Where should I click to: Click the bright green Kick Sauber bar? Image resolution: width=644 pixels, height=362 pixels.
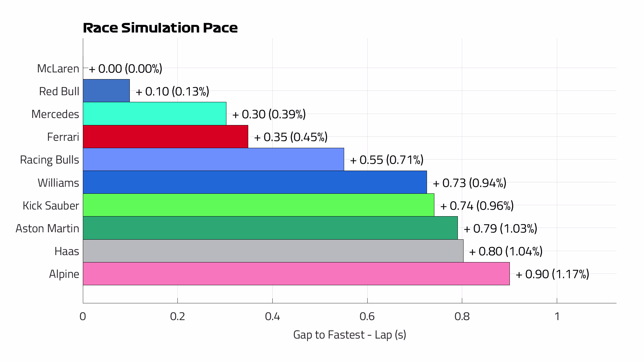[x=258, y=205]
